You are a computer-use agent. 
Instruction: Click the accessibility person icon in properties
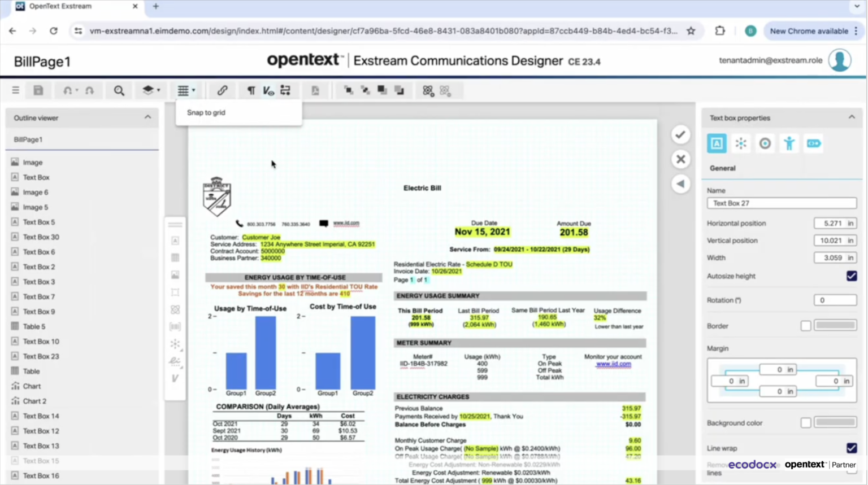[789, 143]
